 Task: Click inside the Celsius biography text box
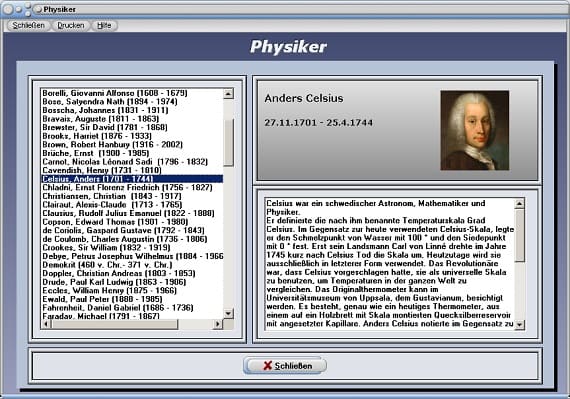[x=390, y=264]
